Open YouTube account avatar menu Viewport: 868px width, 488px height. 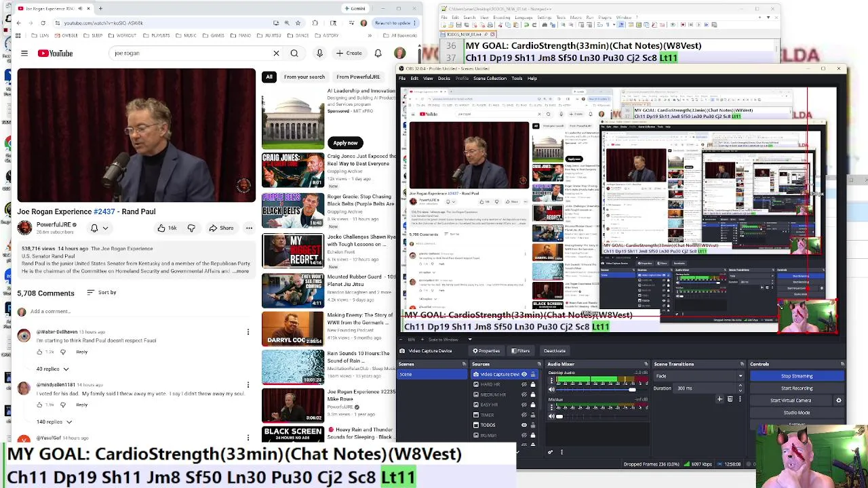399,53
